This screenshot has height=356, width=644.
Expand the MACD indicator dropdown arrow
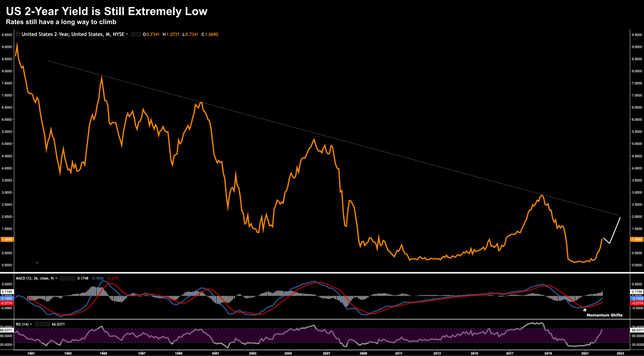[x=56, y=278]
